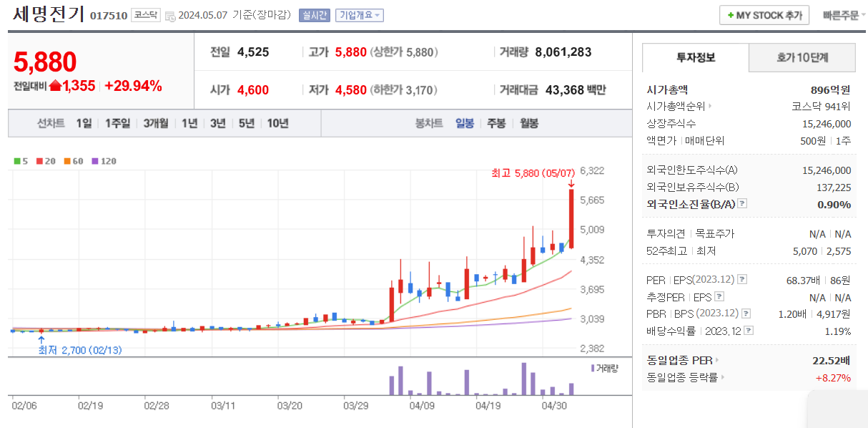Click the help icon next to 외국인소진율(B/A)

pyautogui.click(x=741, y=204)
